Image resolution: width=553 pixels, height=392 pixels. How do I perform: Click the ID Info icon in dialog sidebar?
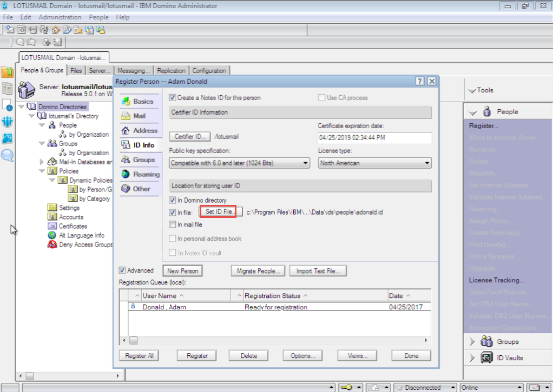click(126, 145)
